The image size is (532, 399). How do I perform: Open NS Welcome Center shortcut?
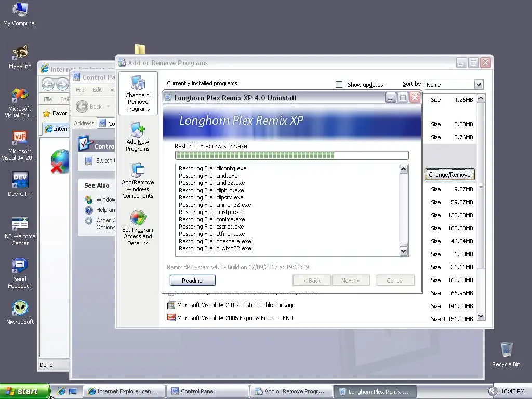tap(20, 231)
